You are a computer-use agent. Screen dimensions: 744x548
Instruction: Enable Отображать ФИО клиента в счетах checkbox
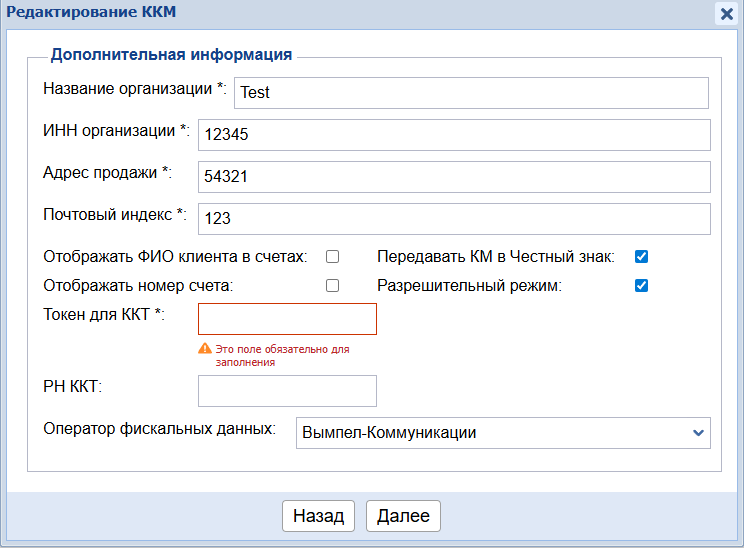[332, 257]
